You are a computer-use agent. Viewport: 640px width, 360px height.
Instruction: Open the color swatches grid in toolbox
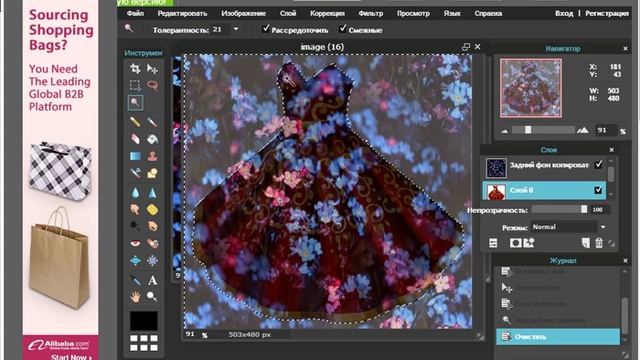(144, 343)
